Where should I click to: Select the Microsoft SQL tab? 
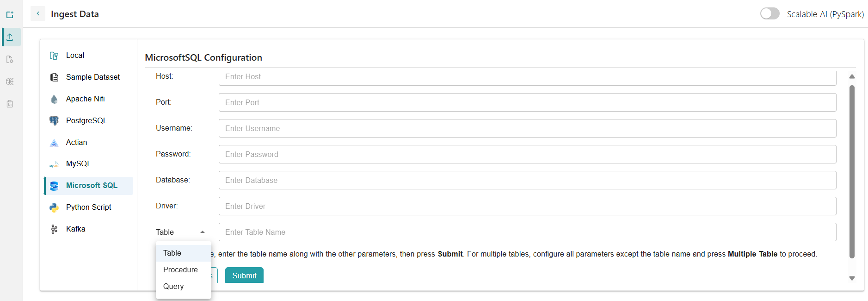click(x=92, y=185)
